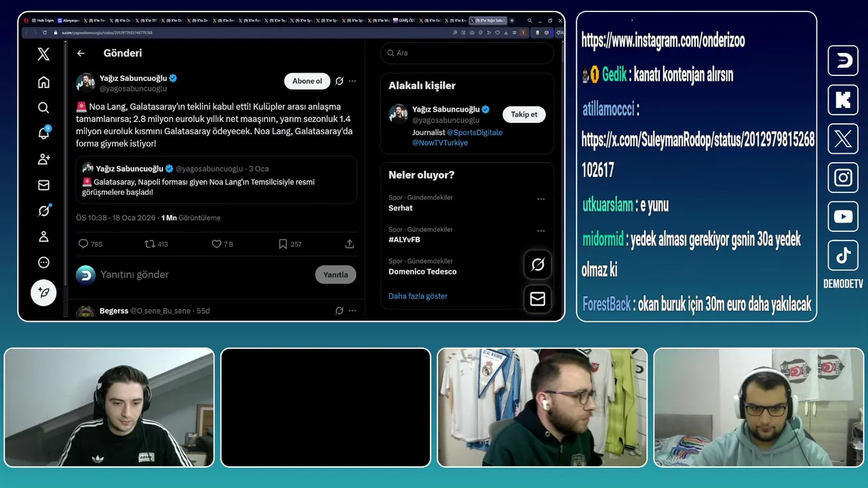
Task: Open the More circle icon in sidebar
Action: point(43,262)
